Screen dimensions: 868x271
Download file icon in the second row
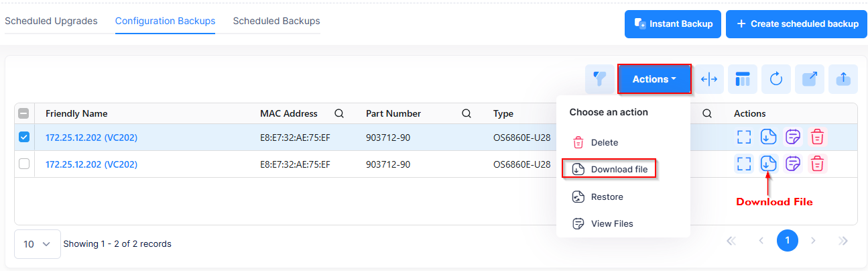pos(768,164)
